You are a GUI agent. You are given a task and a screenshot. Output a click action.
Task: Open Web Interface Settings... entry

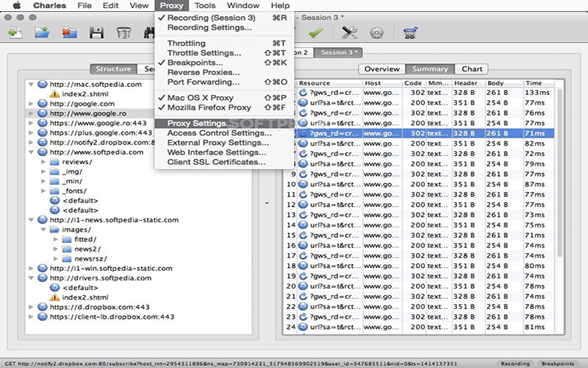coord(224,152)
